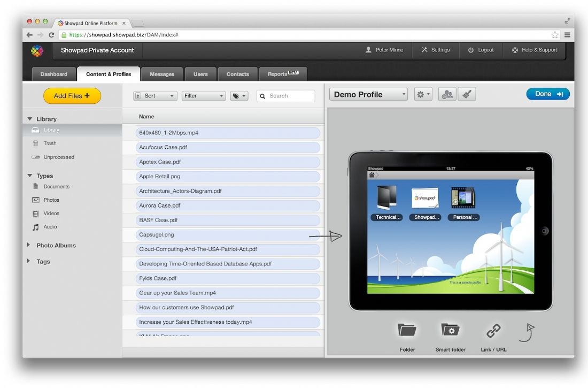The width and height of the screenshot is (588, 388).
Task: Click the blue Done button
Action: pos(548,94)
